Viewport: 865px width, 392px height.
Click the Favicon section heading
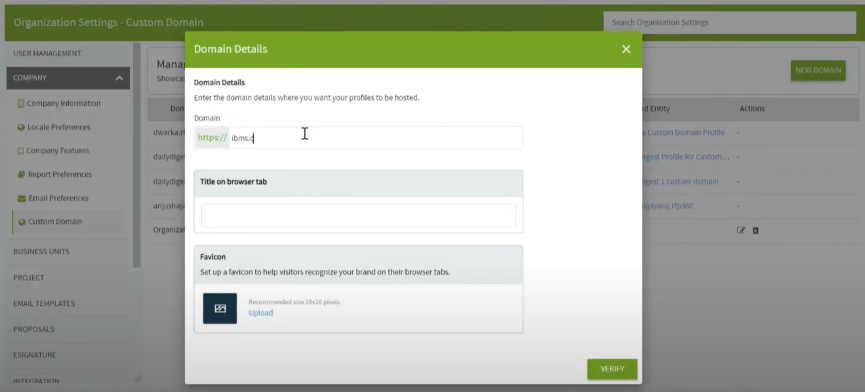click(x=213, y=257)
